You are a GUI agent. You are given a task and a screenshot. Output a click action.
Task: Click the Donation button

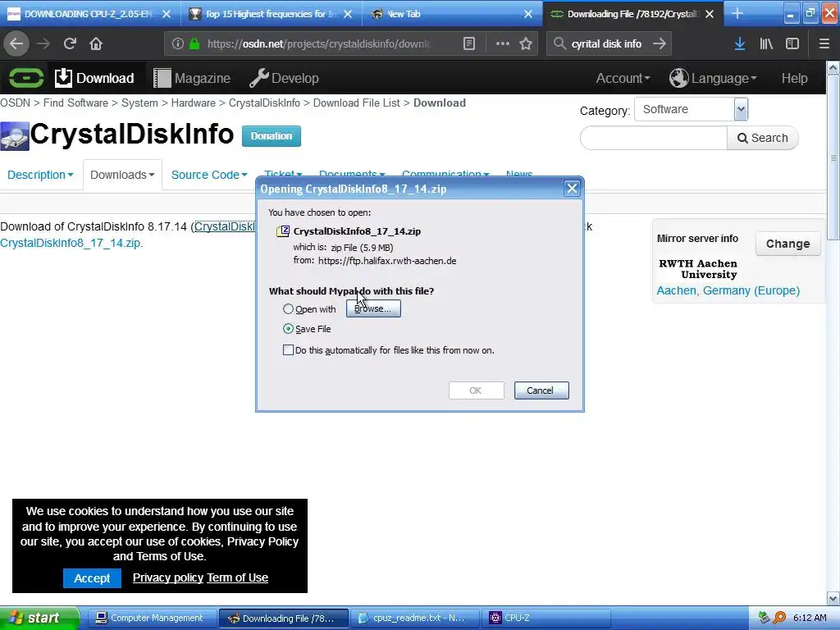point(271,136)
